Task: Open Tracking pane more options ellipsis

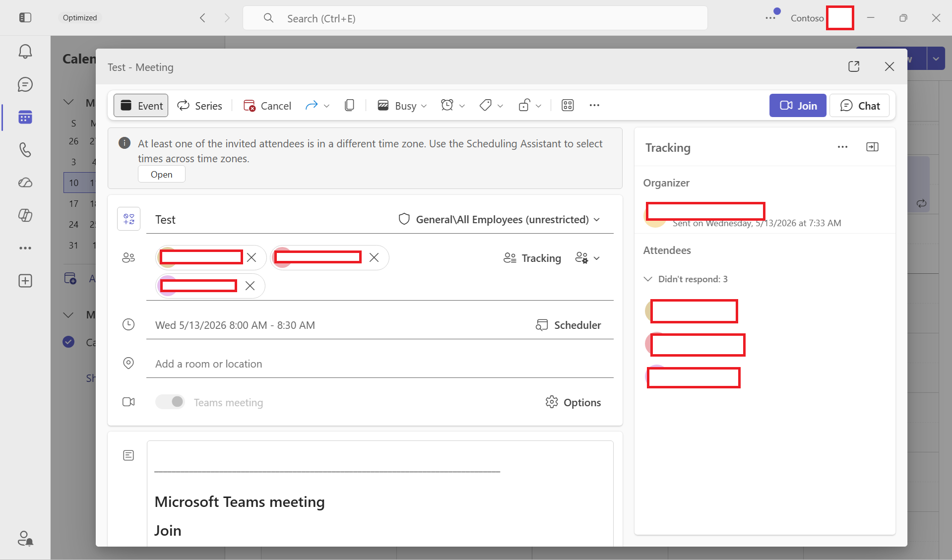Action: point(842,147)
